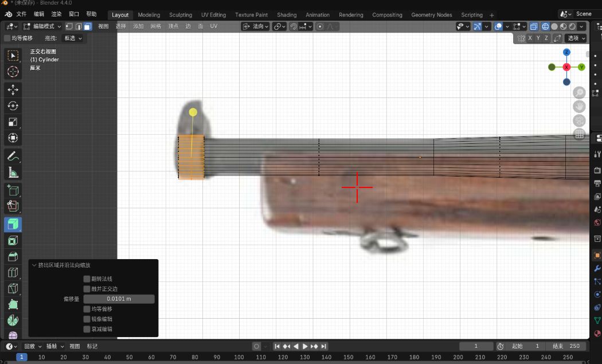Jump to the timeline's last frame
Screen dimensions: 602x364
[x=324, y=346]
